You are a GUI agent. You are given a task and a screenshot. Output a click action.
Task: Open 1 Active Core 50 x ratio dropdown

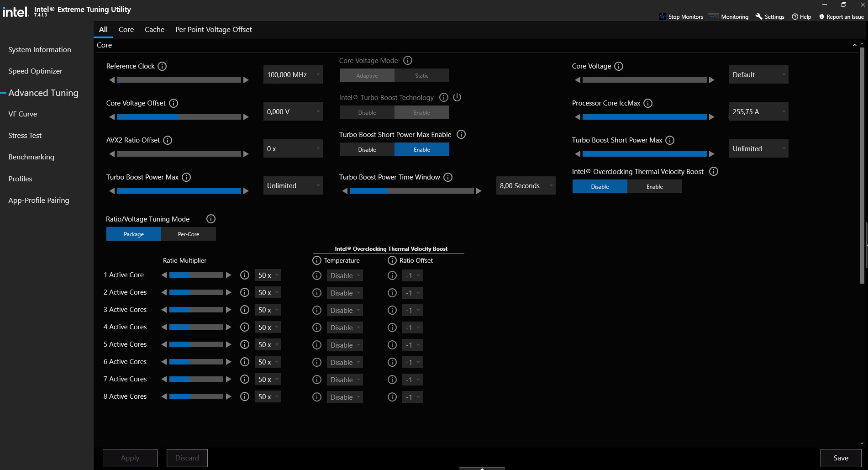pos(268,275)
